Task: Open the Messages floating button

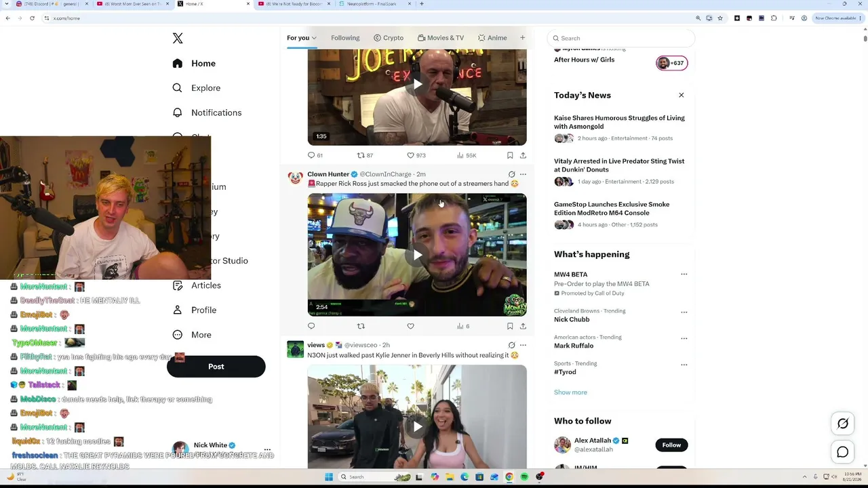Action: (843, 452)
